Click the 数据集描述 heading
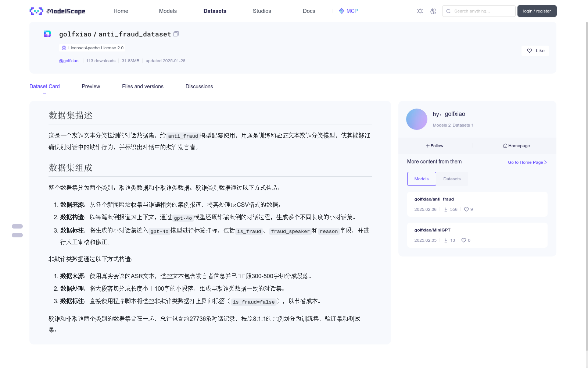Screen dimensions: 588x368 (x=71, y=116)
